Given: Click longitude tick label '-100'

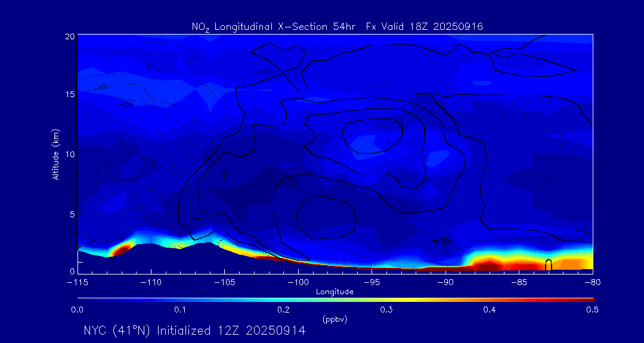Looking at the screenshot, I should (298, 283).
